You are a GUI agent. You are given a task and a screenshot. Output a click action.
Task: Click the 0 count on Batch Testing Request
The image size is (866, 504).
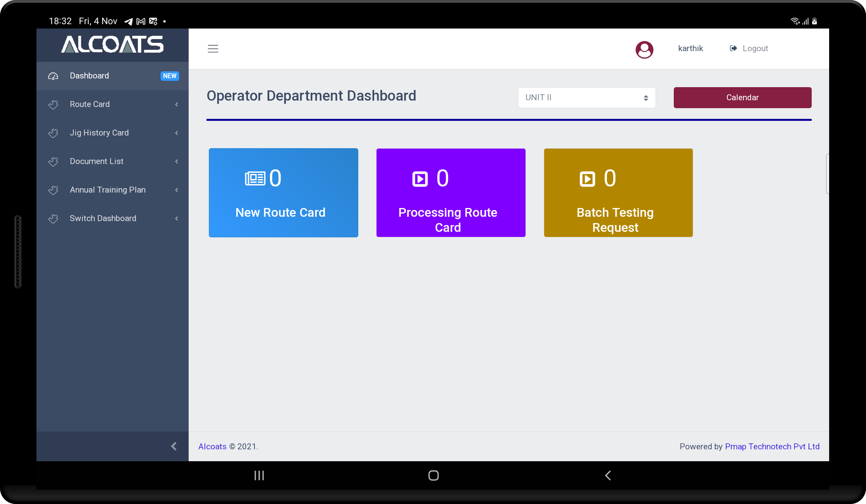610,178
